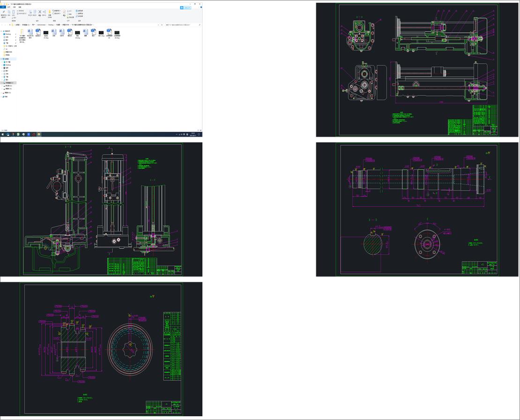This screenshot has width=520, height=420.
Task: Open the Windows Start menu
Action: click(x=2, y=134)
